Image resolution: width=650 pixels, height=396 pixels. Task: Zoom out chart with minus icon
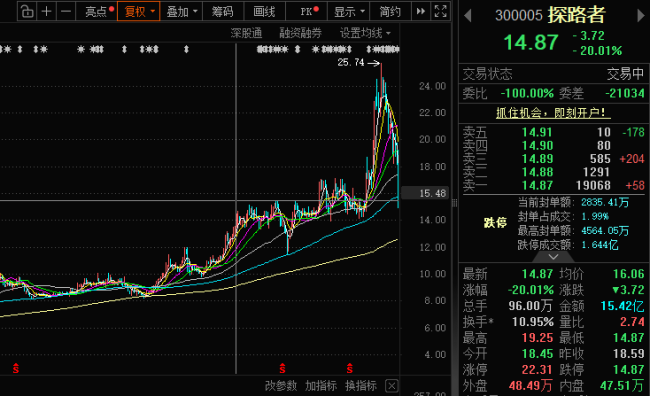(66, 11)
